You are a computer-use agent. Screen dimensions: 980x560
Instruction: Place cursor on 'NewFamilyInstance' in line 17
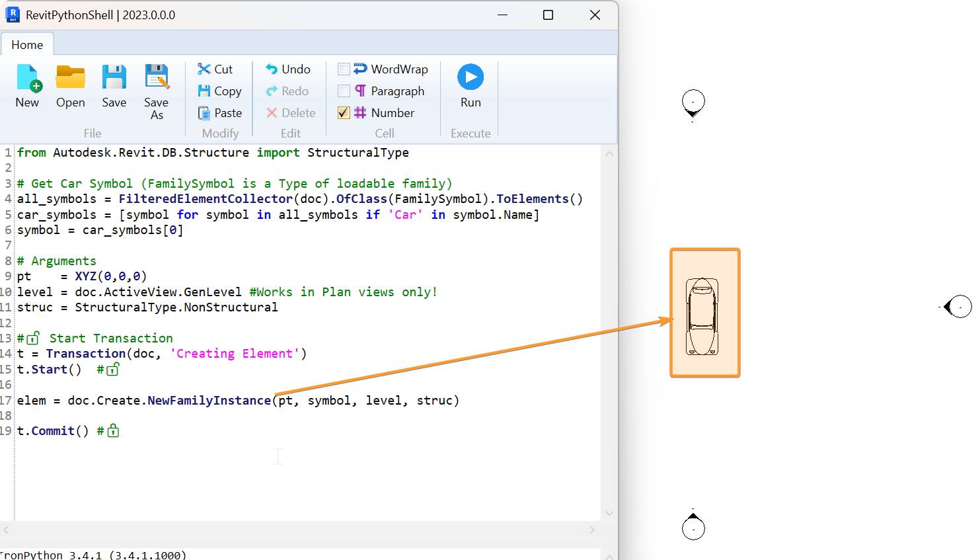tap(209, 400)
